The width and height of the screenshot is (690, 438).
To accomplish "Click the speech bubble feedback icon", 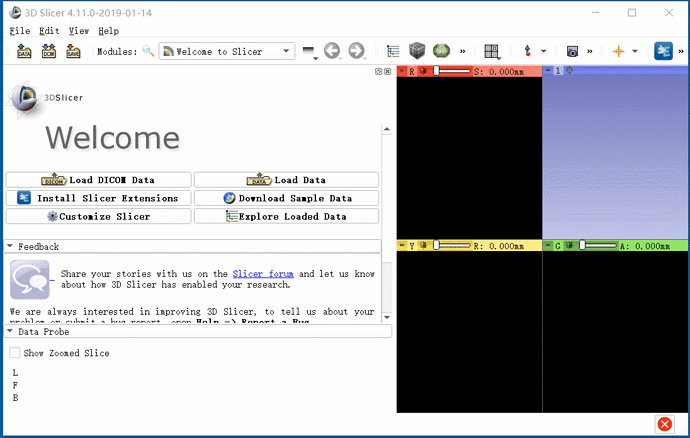I will [30, 280].
